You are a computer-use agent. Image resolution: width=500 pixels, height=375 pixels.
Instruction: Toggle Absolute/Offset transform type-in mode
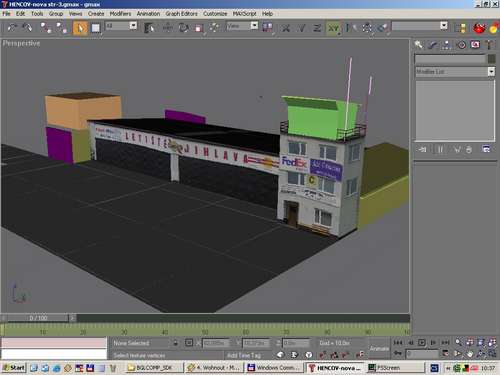click(189, 343)
